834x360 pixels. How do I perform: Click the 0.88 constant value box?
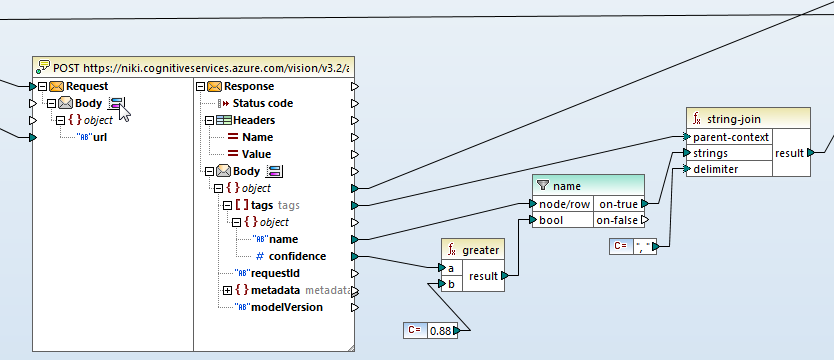440,331
